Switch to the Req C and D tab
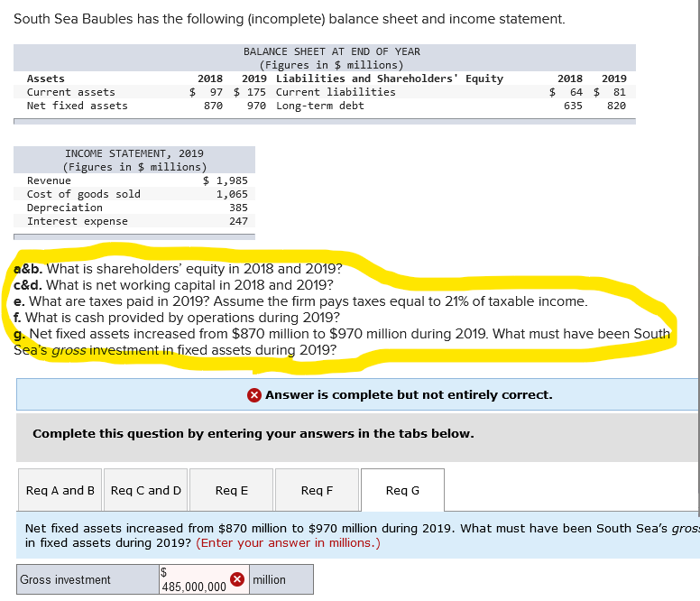Viewport: 700px width, 601px height. tap(145, 490)
